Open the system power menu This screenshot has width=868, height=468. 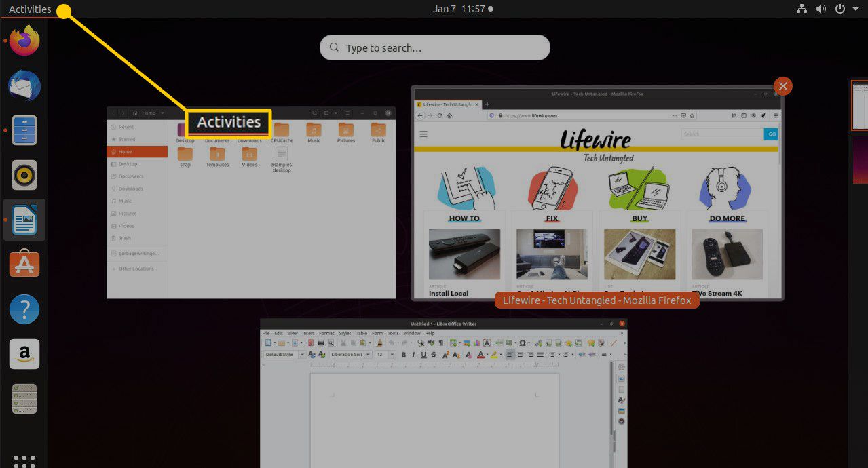844,9
